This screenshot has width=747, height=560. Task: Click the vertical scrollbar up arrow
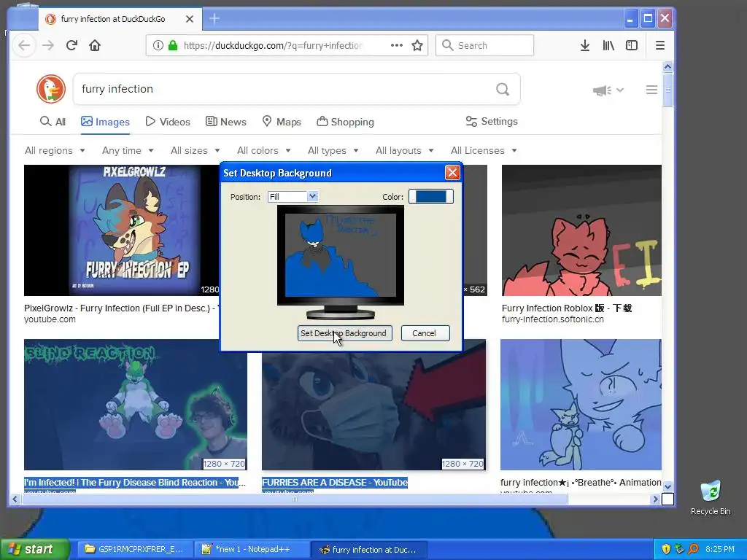click(x=668, y=66)
